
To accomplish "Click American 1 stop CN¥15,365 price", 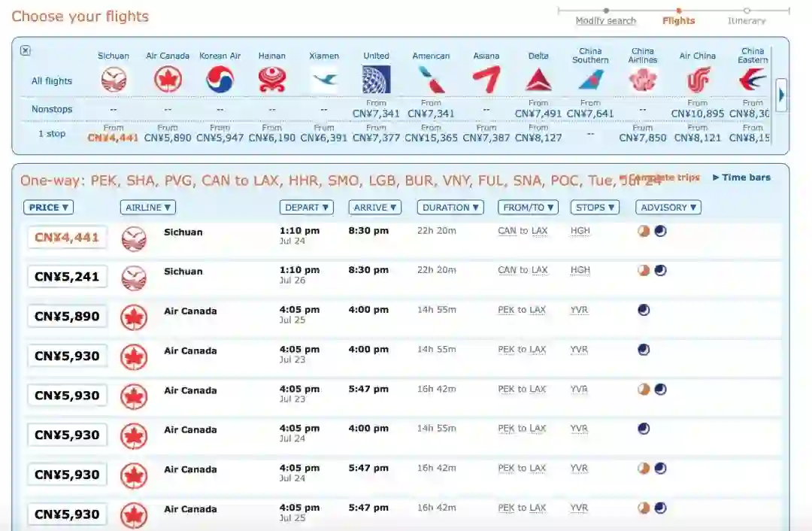I will [431, 138].
